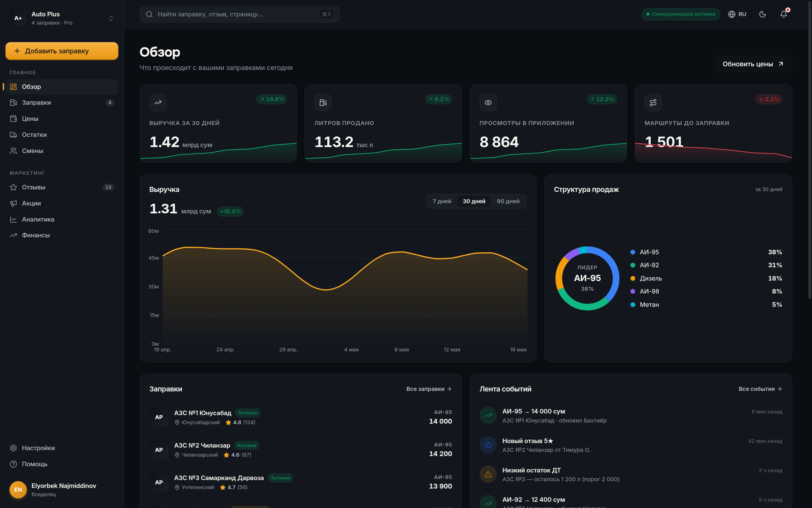Open station АЗС №2 Чиланзар
812x508 pixels.
[x=301, y=450]
